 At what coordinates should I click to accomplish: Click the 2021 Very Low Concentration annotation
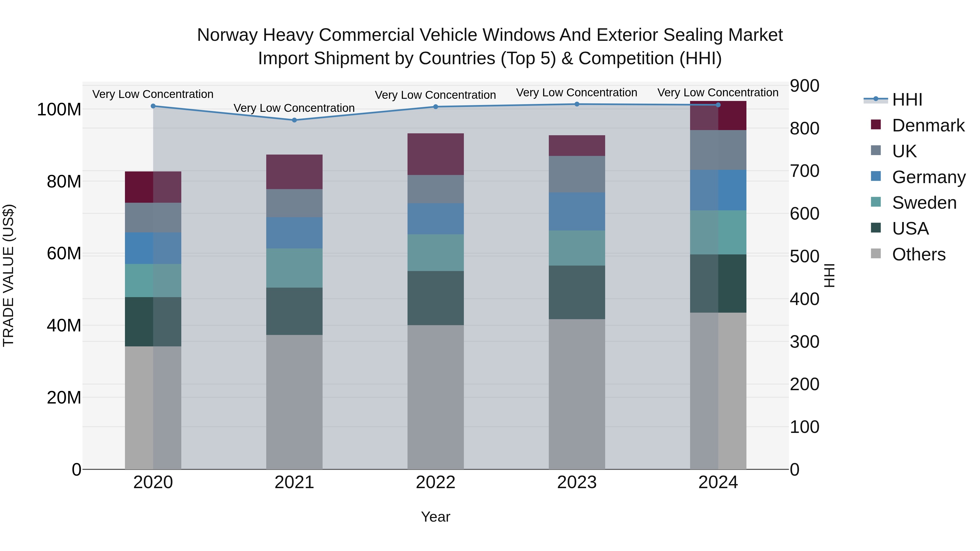[294, 108]
